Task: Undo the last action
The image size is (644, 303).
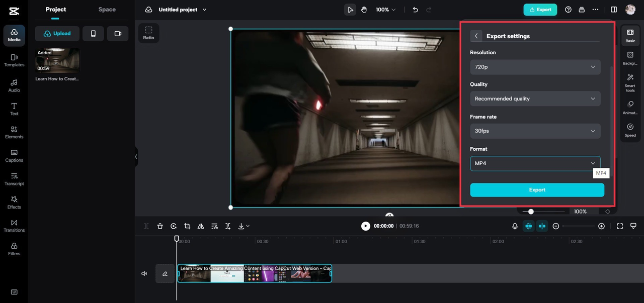Action: pyautogui.click(x=415, y=10)
